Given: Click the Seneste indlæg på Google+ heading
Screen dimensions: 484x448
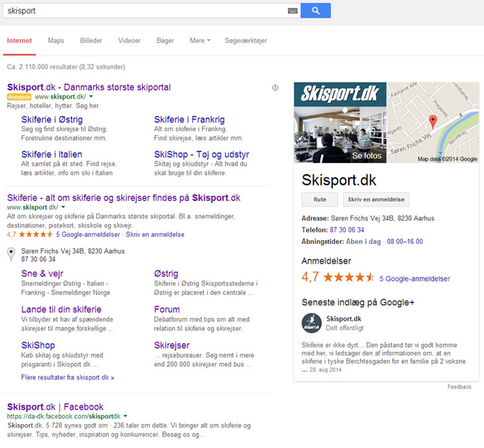Looking at the screenshot, I should pos(358,302).
